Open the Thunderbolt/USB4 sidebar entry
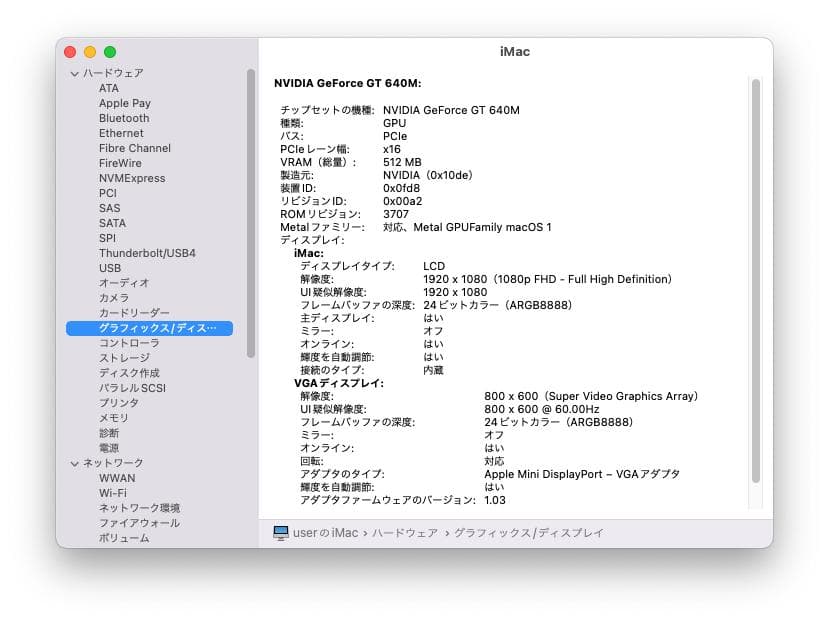 click(x=147, y=253)
